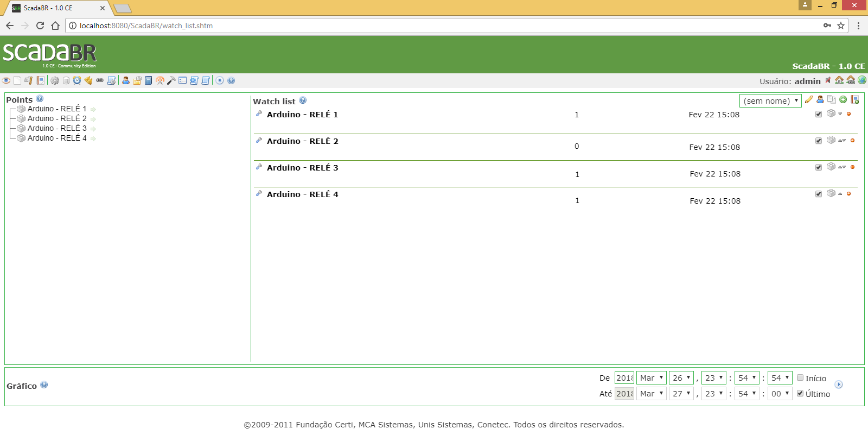Screen dimensions: 868x435
Task: Click the De year input field
Action: click(624, 377)
